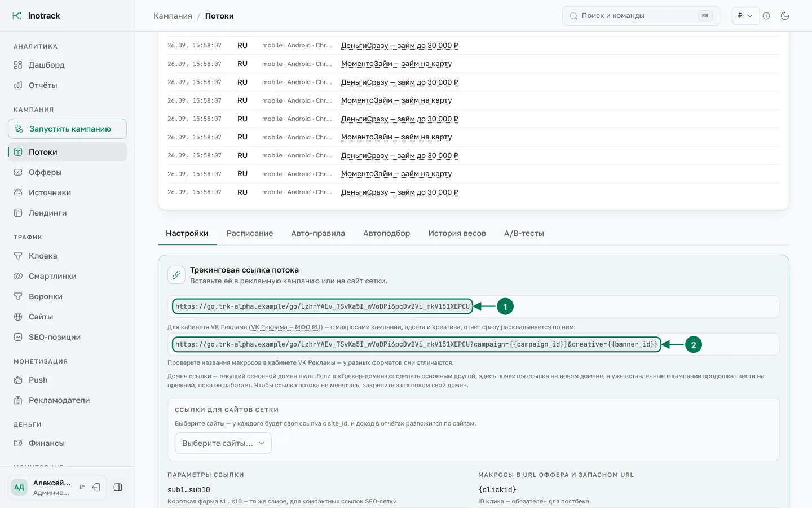Click the МОНЕТИЗАЦИЯ sidebar section label
This screenshot has height=508, width=812.
coord(41,361)
